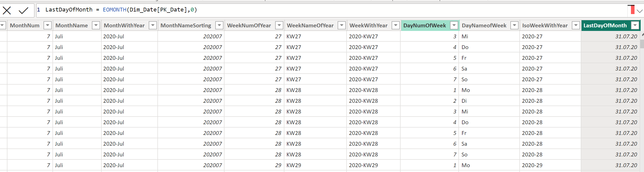Click DayNameofWeek cell Fr in week KW28

pyautogui.click(x=489, y=133)
